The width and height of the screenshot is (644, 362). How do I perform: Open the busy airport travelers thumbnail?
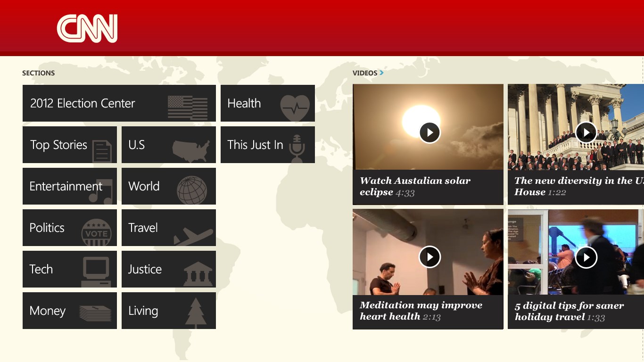tap(576, 252)
